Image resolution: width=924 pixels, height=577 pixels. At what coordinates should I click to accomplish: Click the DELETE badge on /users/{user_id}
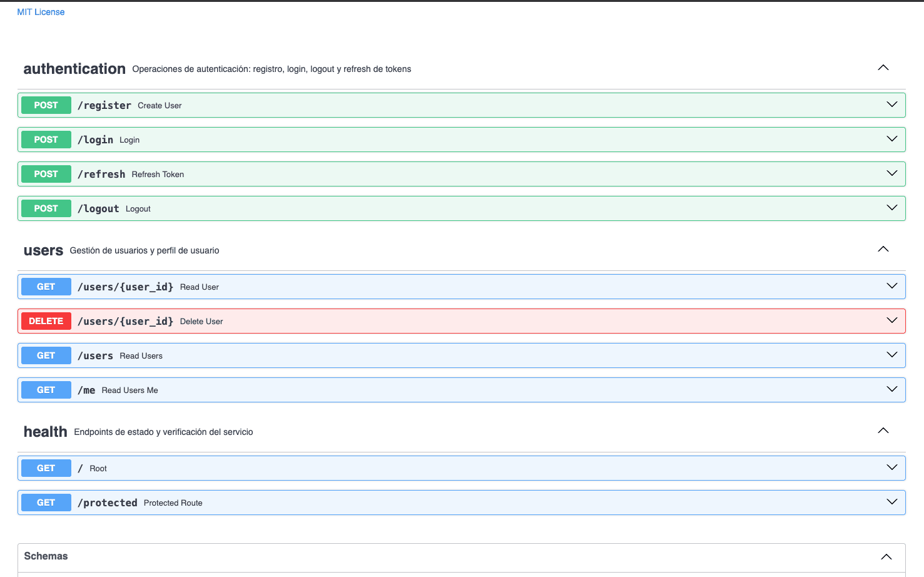[x=46, y=320]
